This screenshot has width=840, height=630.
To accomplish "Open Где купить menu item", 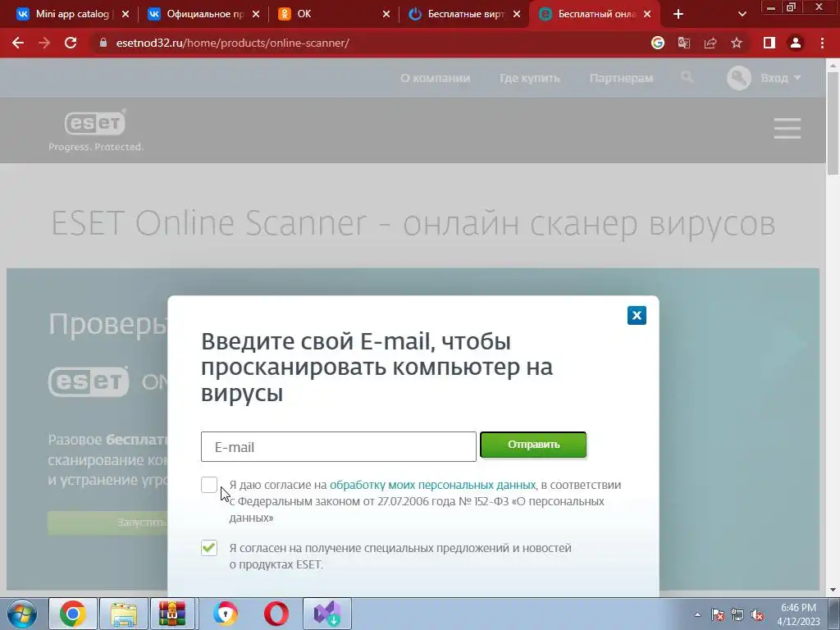I will point(530,78).
